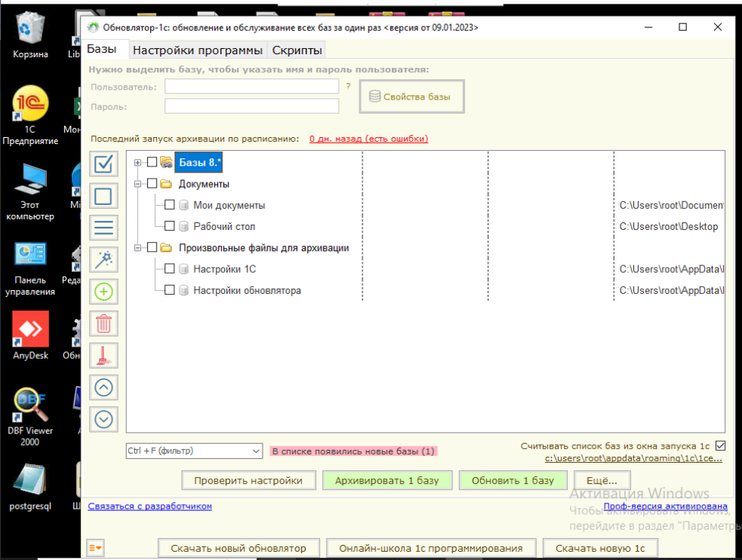This screenshot has height=560, width=742.
Task: Click В списке появились новые базы (1) notice
Action: point(353,451)
